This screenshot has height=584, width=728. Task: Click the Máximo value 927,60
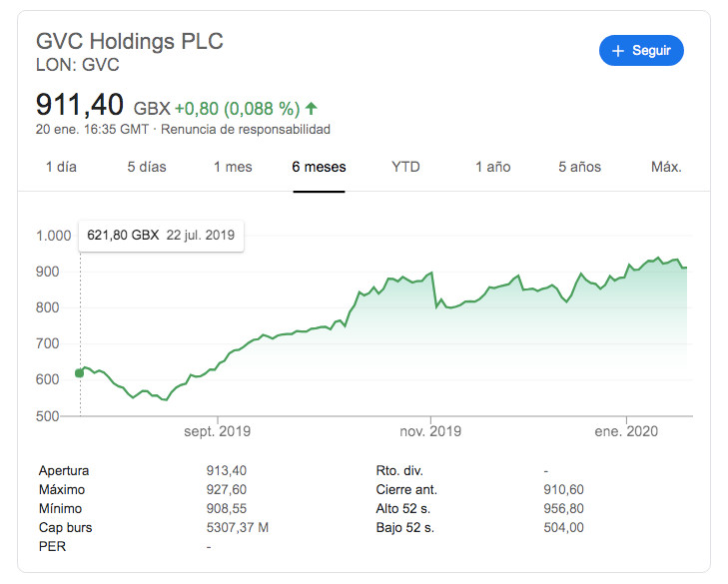click(226, 490)
